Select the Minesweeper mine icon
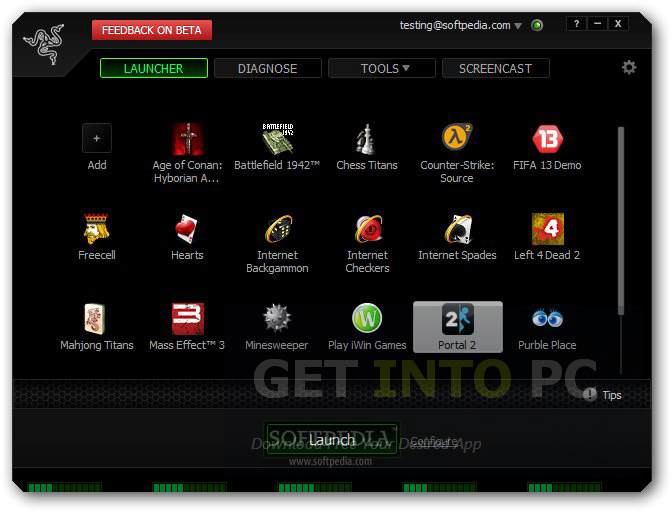The height and width of the screenshot is (512, 672). (x=277, y=318)
